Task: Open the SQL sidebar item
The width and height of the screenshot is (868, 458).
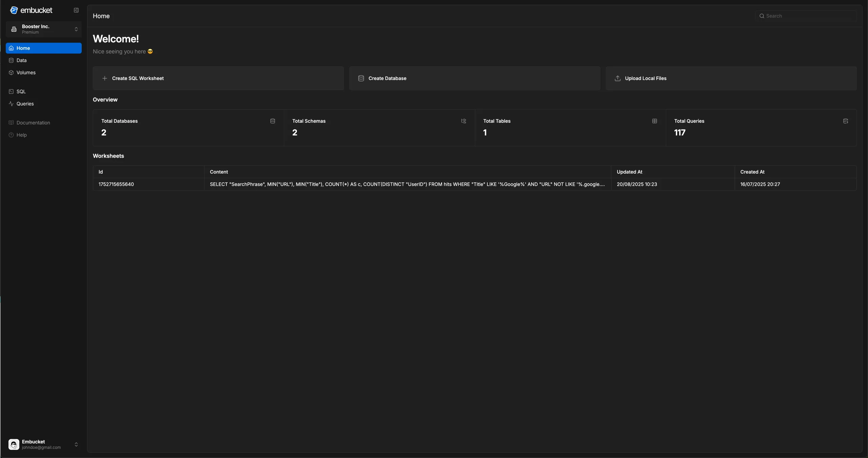Action: pyautogui.click(x=44, y=92)
